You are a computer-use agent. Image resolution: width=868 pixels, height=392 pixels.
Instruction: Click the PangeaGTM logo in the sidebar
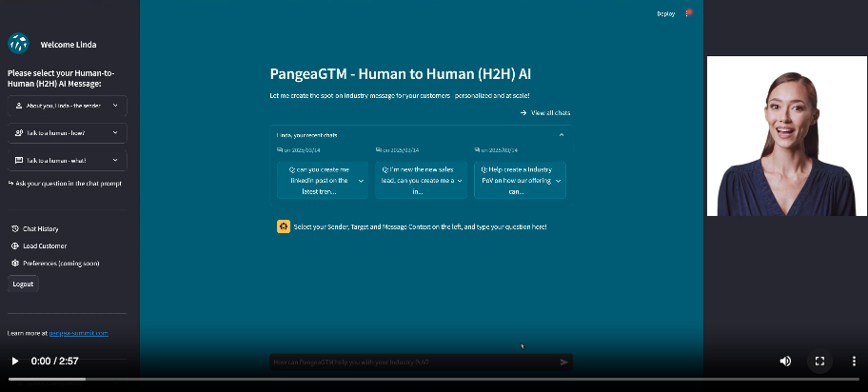tap(18, 44)
